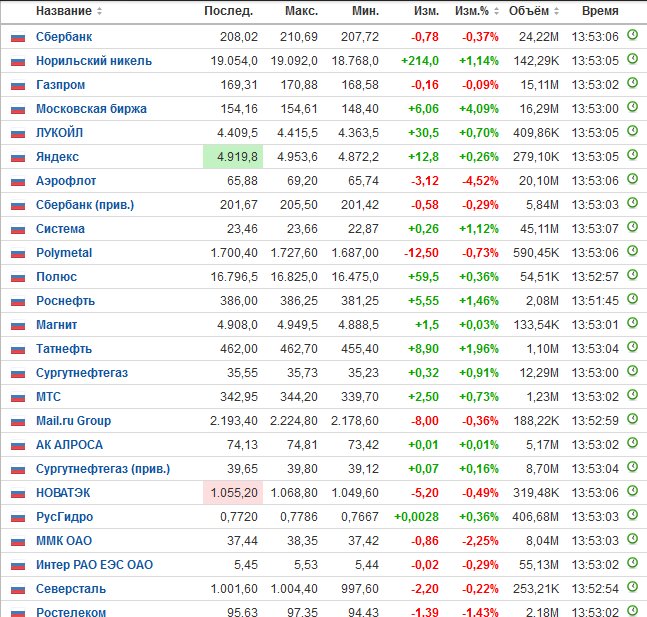Viewport: 647px width, 617px height.
Task: Click НОВАТЭК highlighted last price 1.055,20
Action: point(233,492)
